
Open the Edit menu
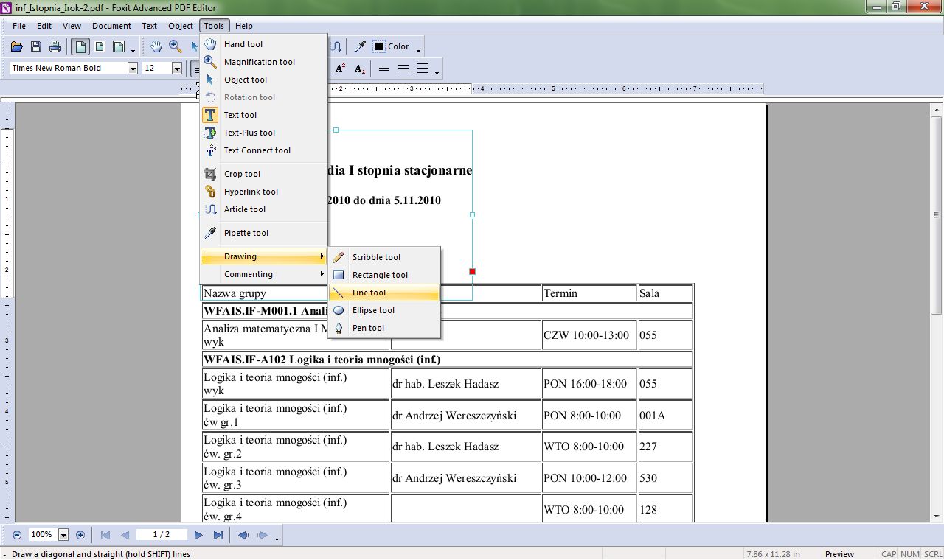point(44,26)
